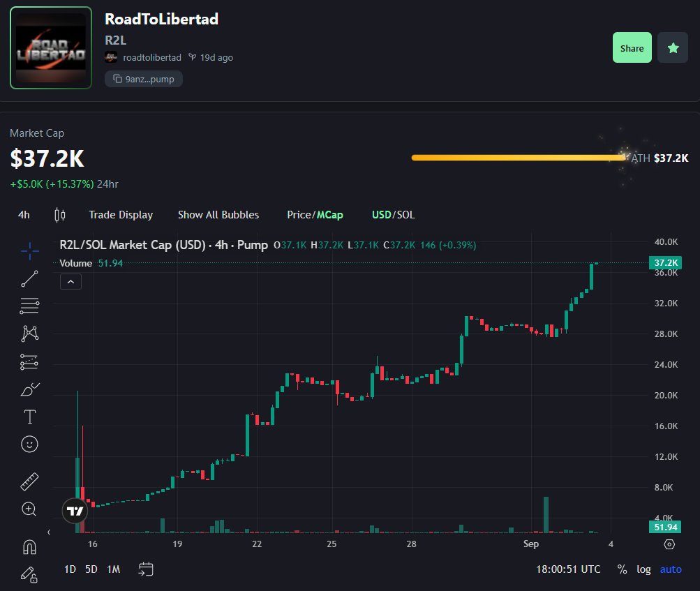Screen dimensions: 700x591
Task: Click the +15.37% 24hr change text
Action: click(x=70, y=184)
